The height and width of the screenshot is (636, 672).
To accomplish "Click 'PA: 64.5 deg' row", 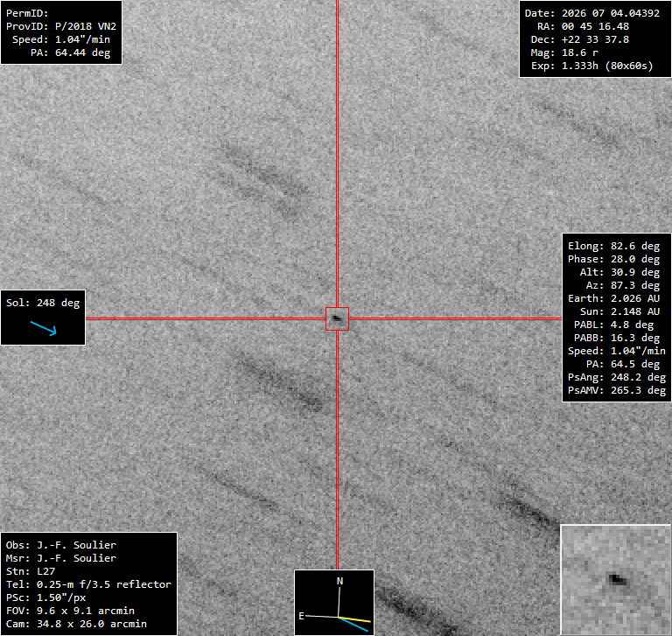I will (x=623, y=364).
